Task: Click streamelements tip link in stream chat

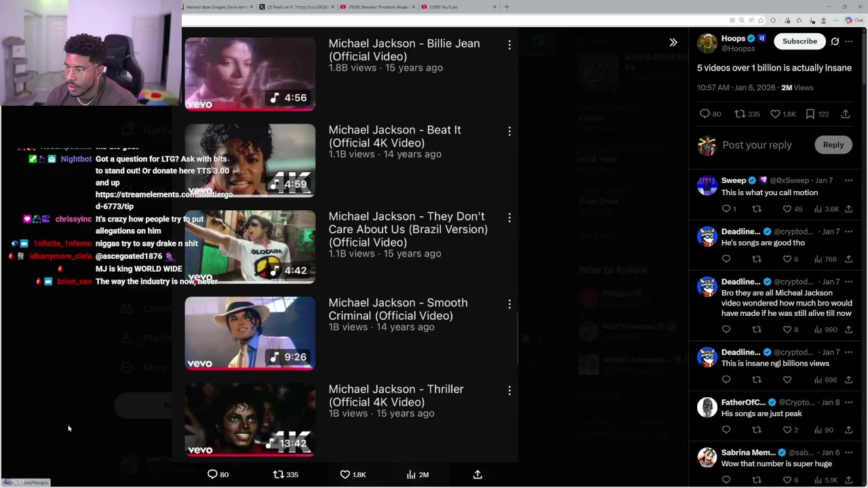Action: click(x=164, y=200)
